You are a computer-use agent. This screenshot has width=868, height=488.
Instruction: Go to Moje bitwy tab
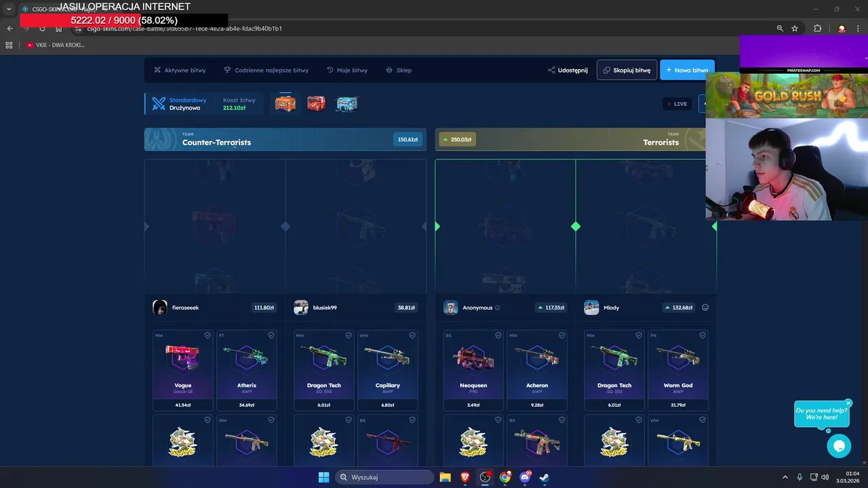click(347, 70)
